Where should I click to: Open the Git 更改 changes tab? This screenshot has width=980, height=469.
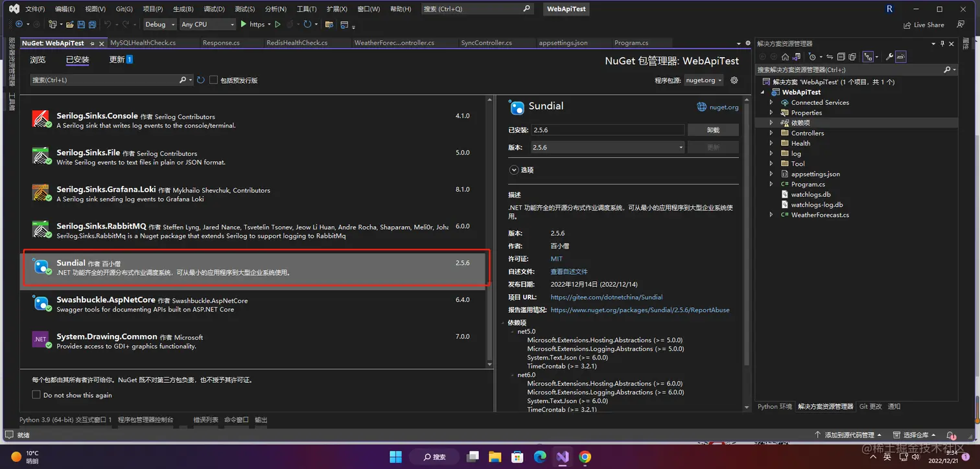click(870, 406)
